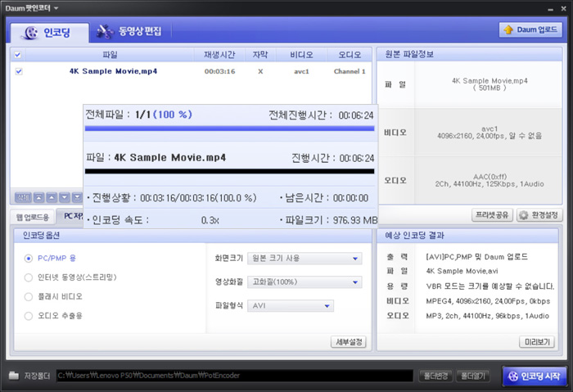Uncheck the 4K Sample Movie.mp4 checkbox
Viewport: 573px width, 392px height.
(19, 71)
